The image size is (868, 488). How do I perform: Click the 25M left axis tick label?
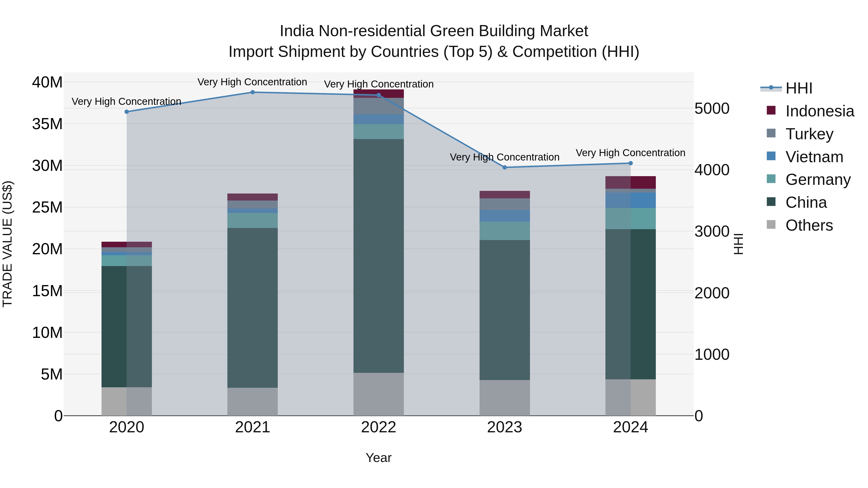pos(47,207)
